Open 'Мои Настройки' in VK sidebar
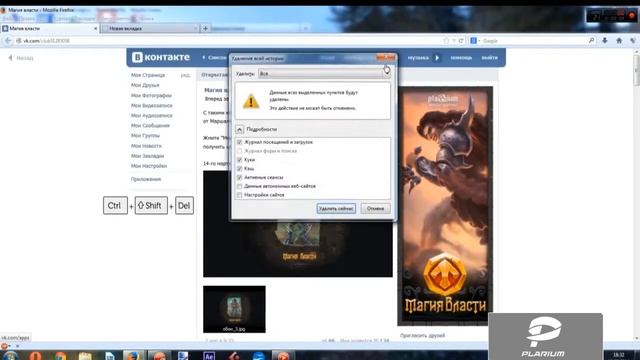This screenshot has height=360, width=640. click(149, 166)
